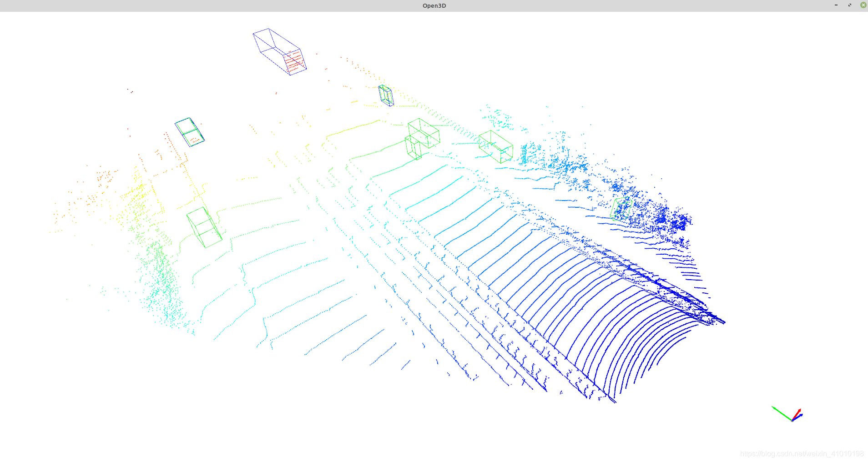Click the red axis arrow near bottom right

click(x=798, y=411)
